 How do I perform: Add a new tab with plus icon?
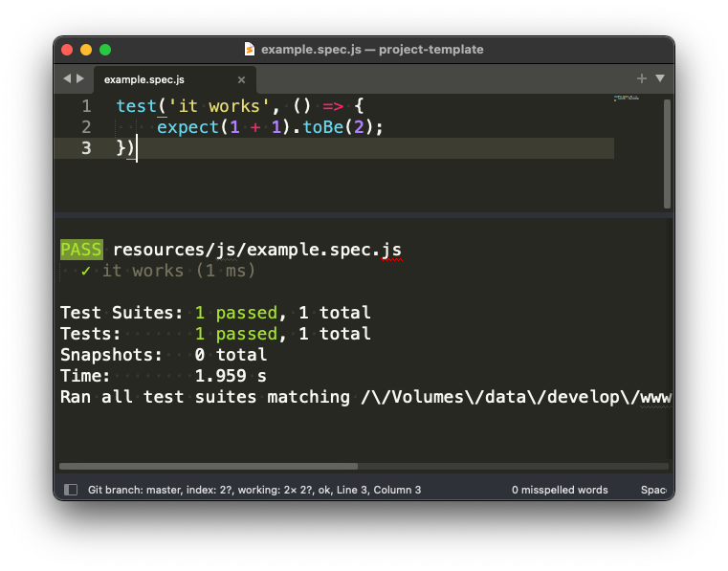point(642,78)
